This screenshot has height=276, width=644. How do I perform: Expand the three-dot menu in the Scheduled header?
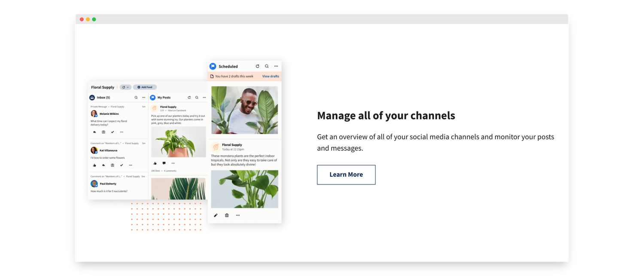[x=276, y=66]
